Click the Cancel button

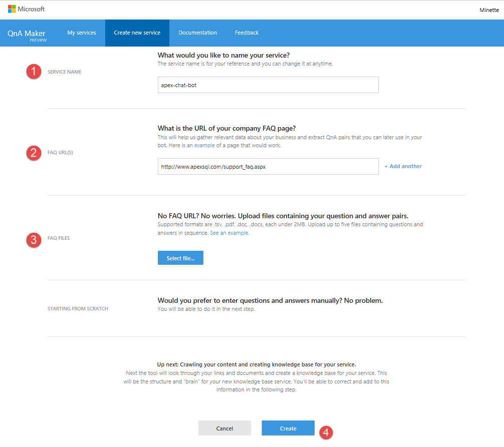[224, 428]
